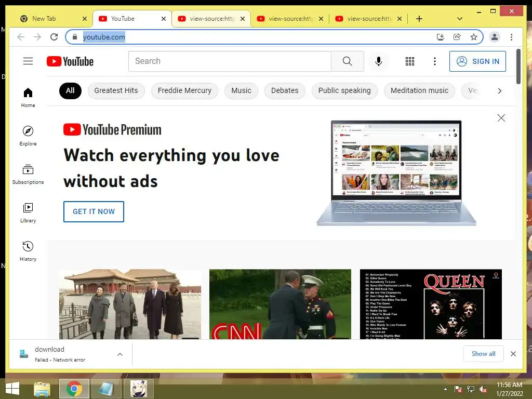
Task: Go to Home in sidebar
Action: pyautogui.click(x=28, y=97)
